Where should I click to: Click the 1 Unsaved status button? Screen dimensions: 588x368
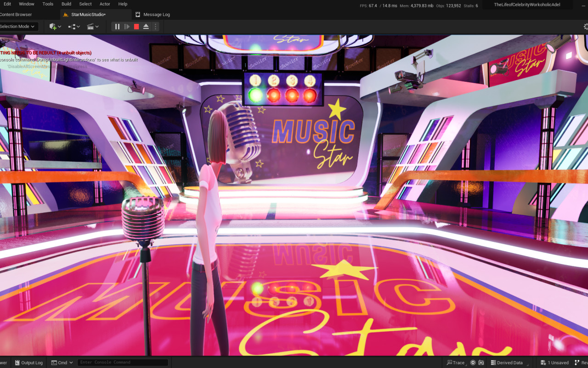tap(554, 362)
